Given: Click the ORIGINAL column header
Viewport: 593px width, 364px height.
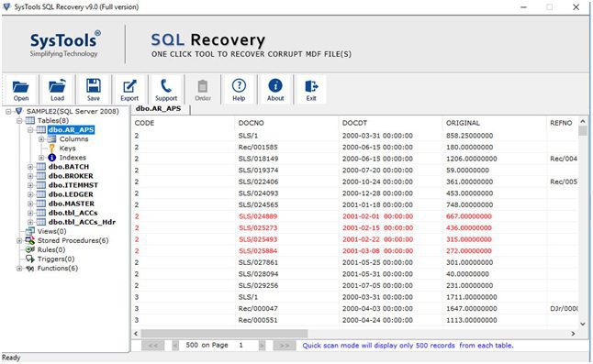Looking at the screenshot, I should tap(463, 123).
